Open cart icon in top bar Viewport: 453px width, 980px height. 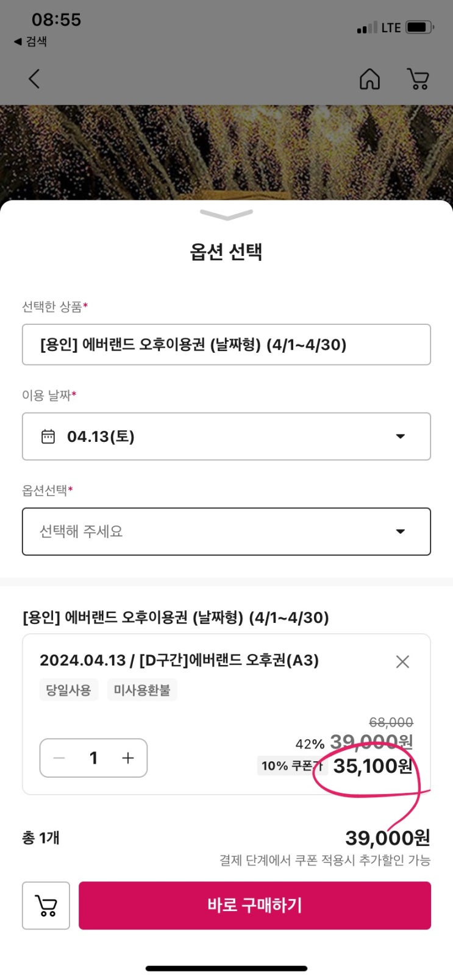(418, 79)
